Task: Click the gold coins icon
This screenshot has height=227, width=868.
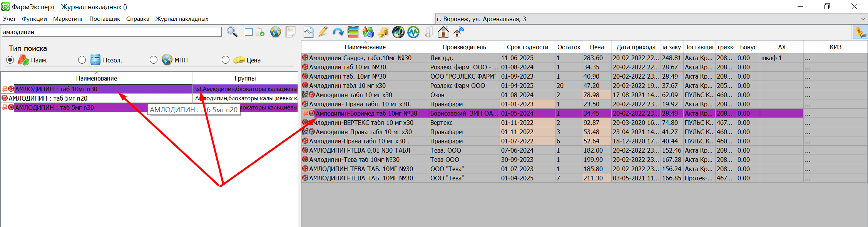Action: tap(383, 32)
